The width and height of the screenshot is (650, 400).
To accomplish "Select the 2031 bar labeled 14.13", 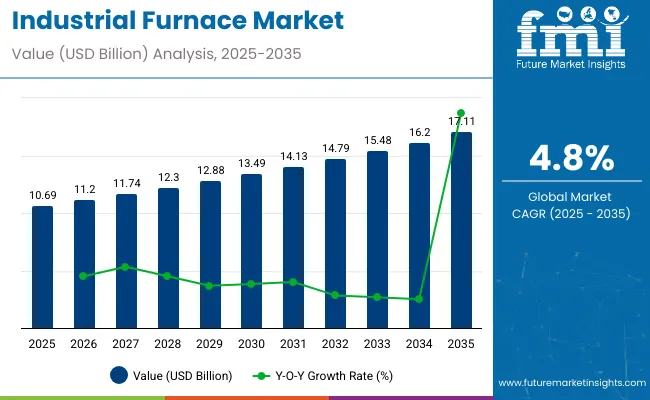I will coord(293,248).
